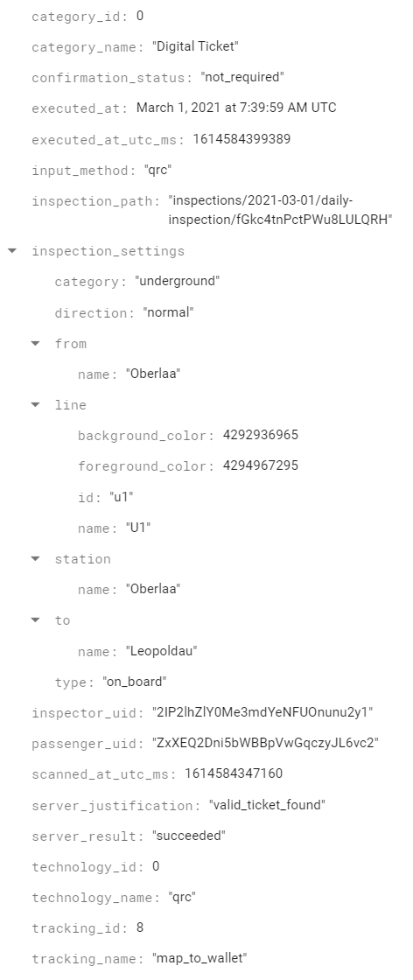
Task: Click the confirmation_status field key
Action: click(x=110, y=78)
